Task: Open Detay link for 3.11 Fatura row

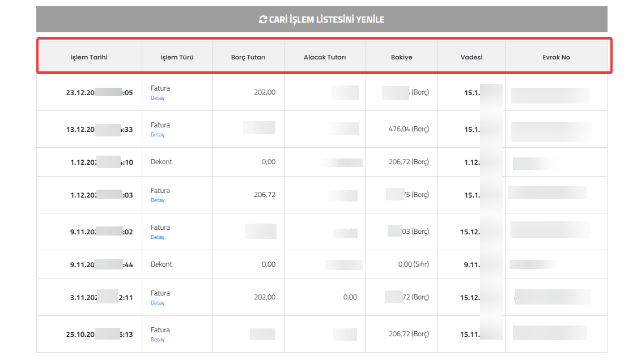Action: (158, 303)
